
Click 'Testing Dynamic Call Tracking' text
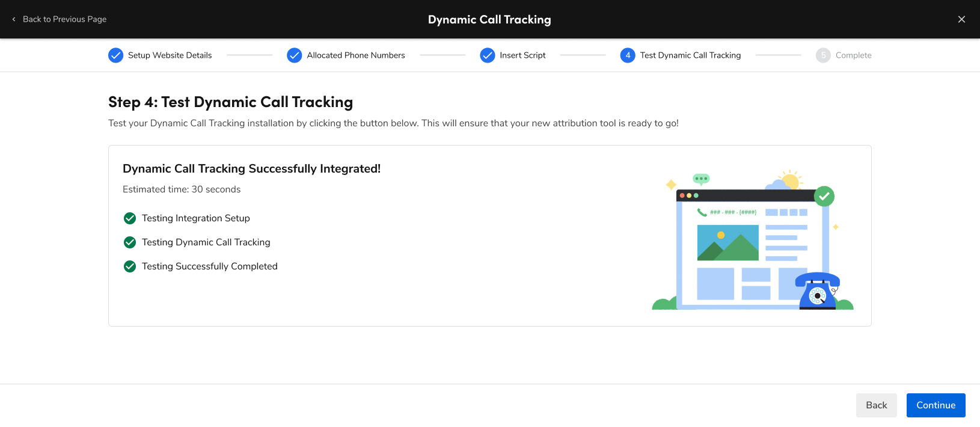tap(206, 242)
